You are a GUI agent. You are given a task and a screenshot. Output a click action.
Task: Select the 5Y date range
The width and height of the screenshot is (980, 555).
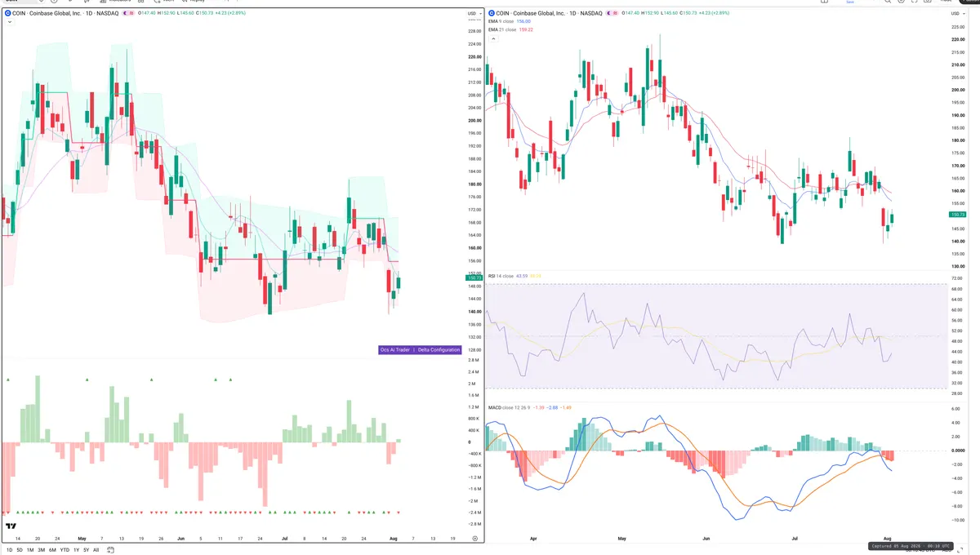pyautogui.click(x=87, y=550)
